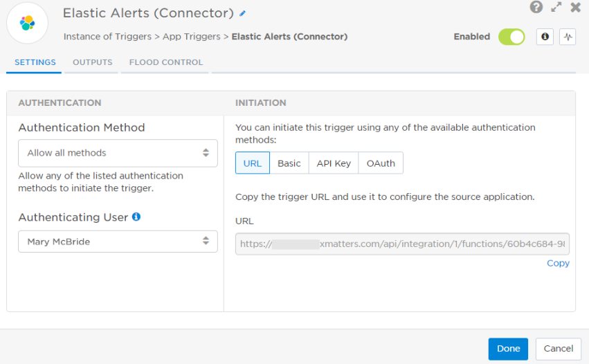Switch to the Settings tab
This screenshot has width=589, height=364.
tap(35, 62)
